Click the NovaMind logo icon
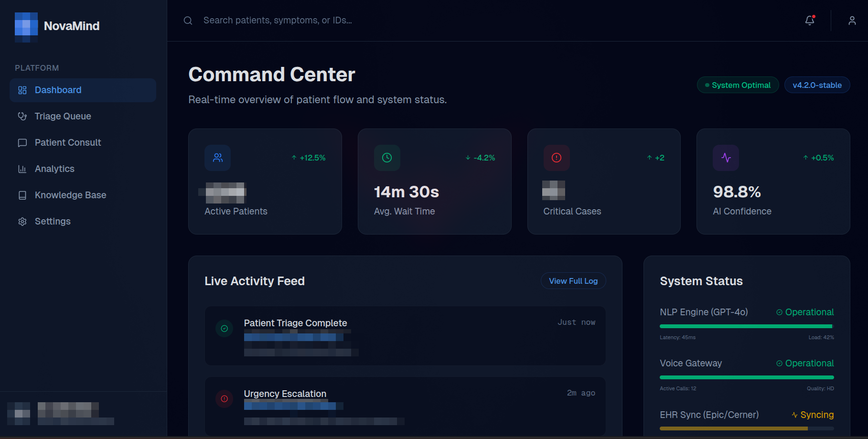Viewport: 868px width, 439px height. pos(26,26)
